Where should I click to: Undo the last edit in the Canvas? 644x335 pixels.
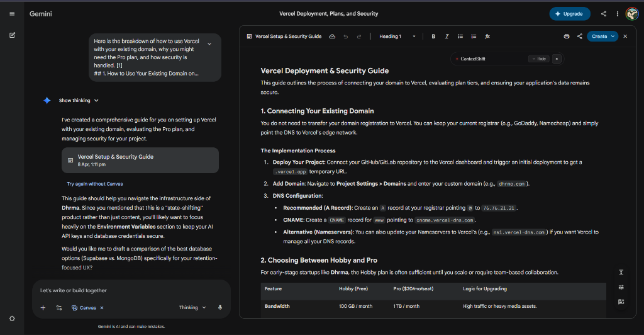[x=346, y=36]
